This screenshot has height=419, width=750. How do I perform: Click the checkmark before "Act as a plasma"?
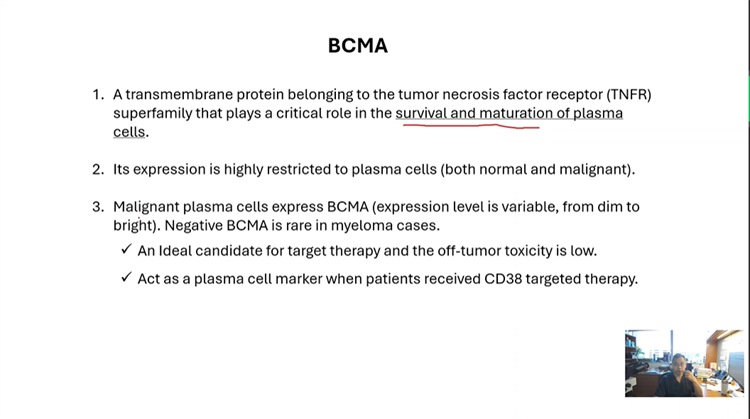coord(126,278)
